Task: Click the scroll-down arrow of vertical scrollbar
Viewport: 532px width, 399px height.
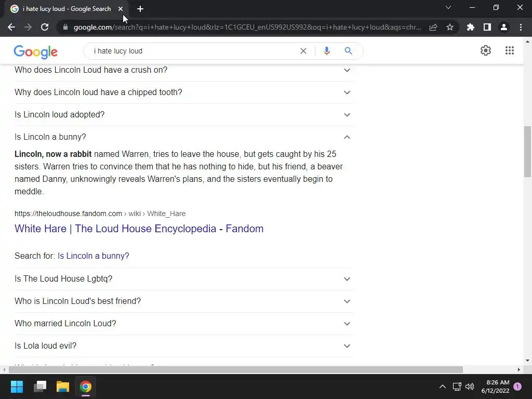Action: point(527,361)
